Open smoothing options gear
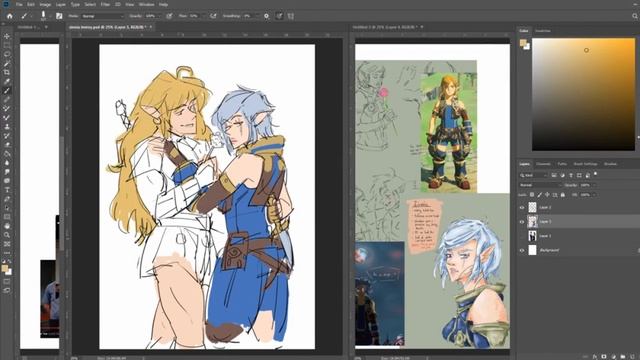The height and width of the screenshot is (360, 640). [267, 16]
